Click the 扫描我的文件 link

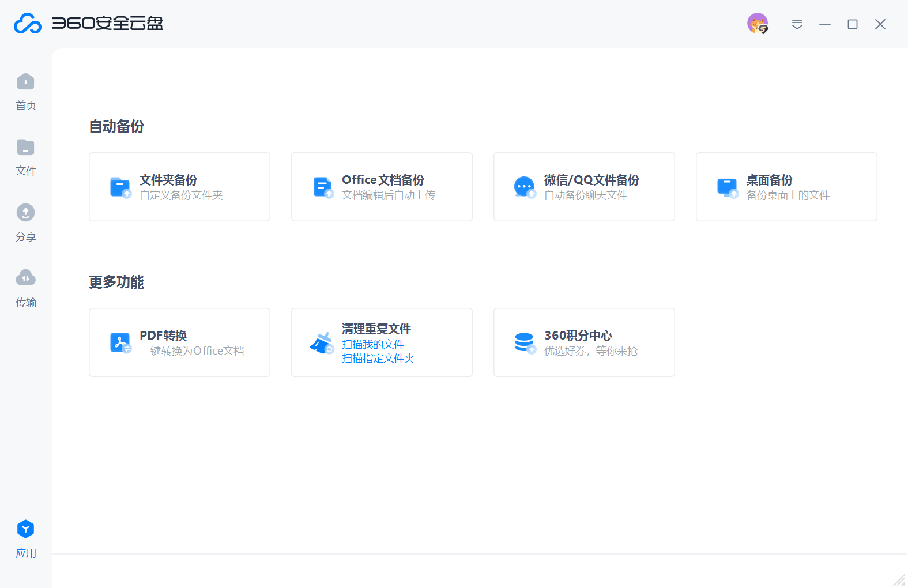pos(373,344)
